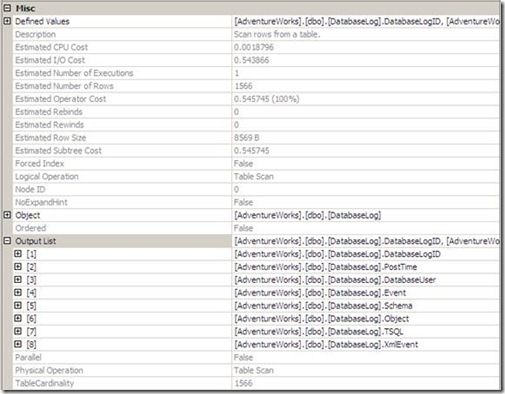Screen dimensions: 505x394
Task: Expand output list item [2]
Action: coord(18,267)
